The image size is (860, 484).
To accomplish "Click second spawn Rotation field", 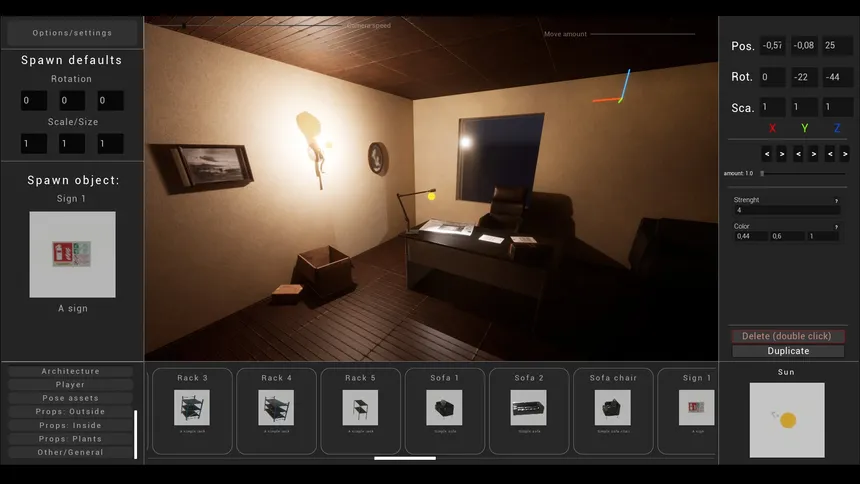I will 72,101.
